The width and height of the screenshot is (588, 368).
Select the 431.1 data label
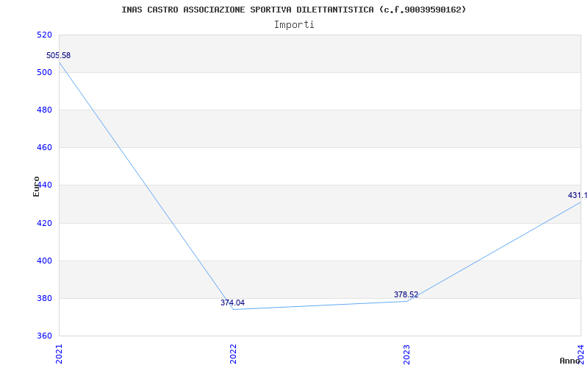click(x=578, y=195)
